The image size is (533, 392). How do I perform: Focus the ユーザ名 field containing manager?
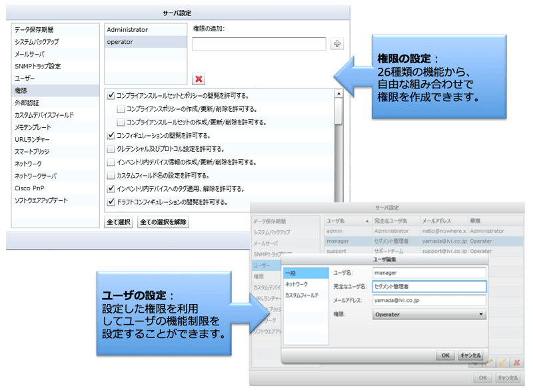coord(429,273)
